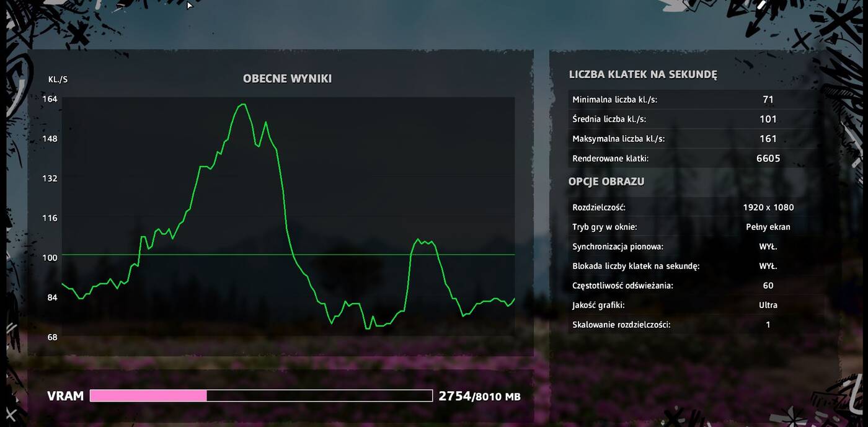This screenshot has height=427, width=868.
Task: Toggle Blokada liczby klatek na sekundę WYŁ.
Action: coord(768,266)
